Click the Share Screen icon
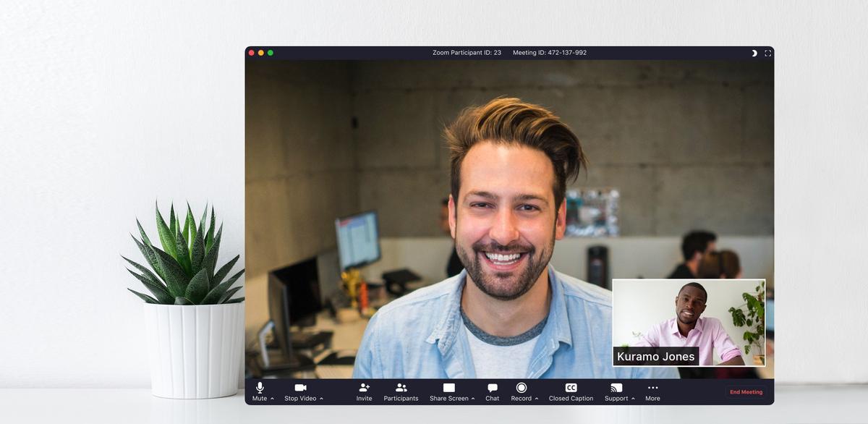This screenshot has height=424, width=868. click(448, 389)
